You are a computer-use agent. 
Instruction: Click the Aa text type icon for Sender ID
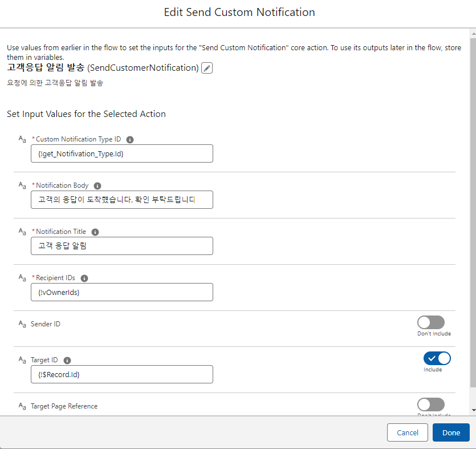tap(22, 324)
